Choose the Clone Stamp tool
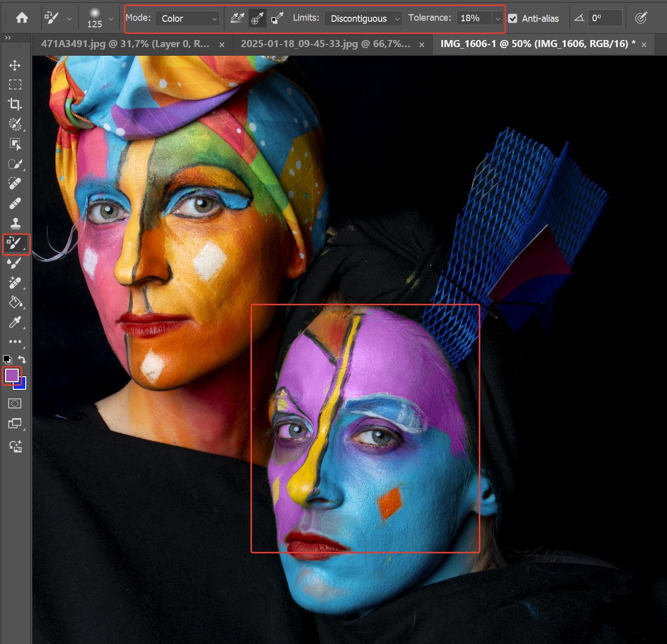 [x=15, y=223]
